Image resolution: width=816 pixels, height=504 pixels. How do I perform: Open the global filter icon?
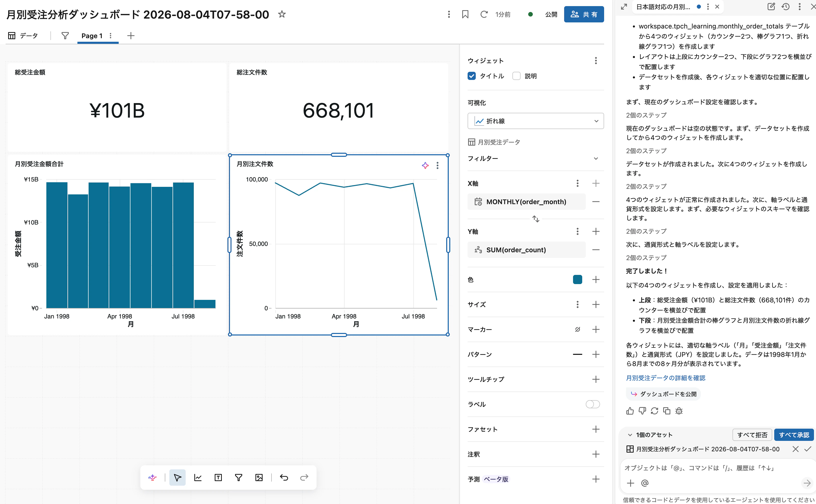click(65, 36)
